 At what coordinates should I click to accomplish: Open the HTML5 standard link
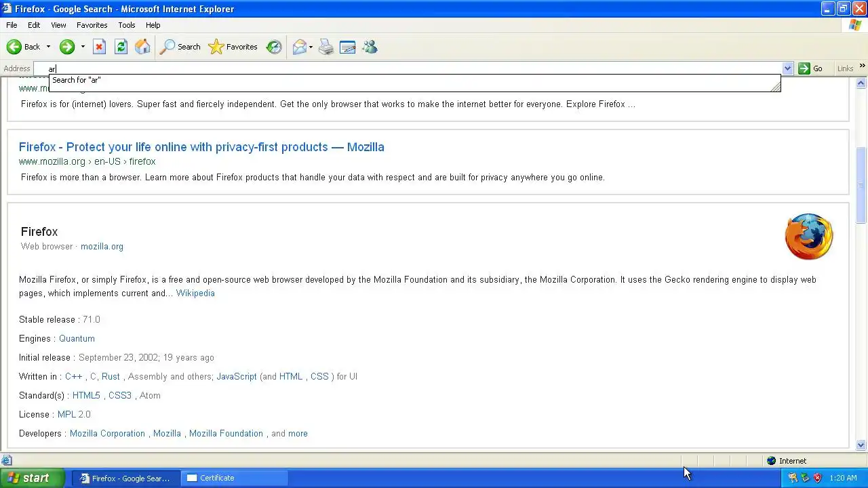point(86,396)
